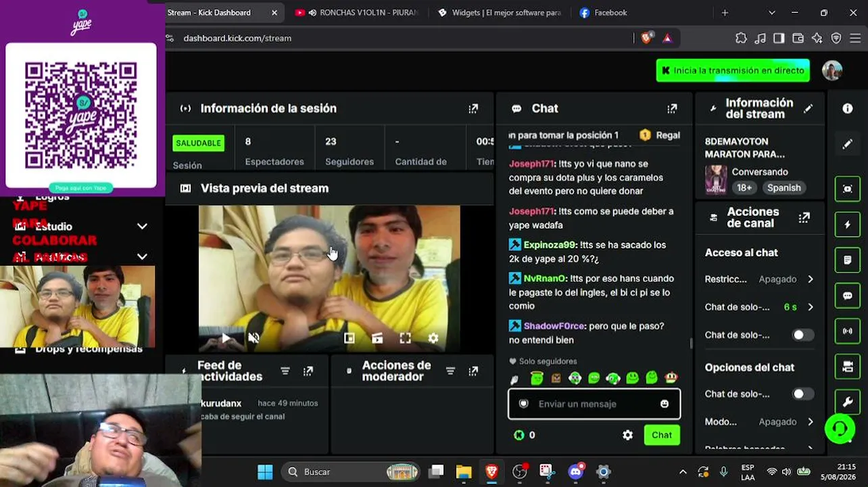Viewport: 868px width, 487px height.
Task: Play the stream preview video
Action: [x=226, y=338]
